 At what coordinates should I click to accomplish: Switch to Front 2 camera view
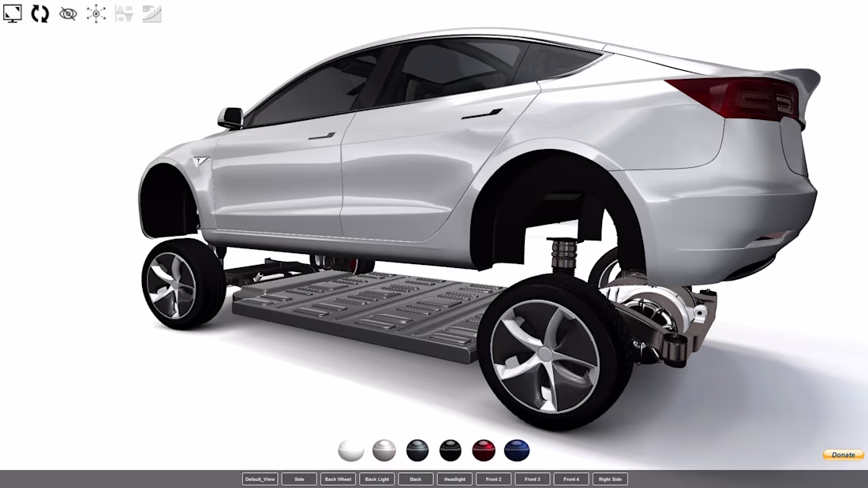tap(493, 479)
